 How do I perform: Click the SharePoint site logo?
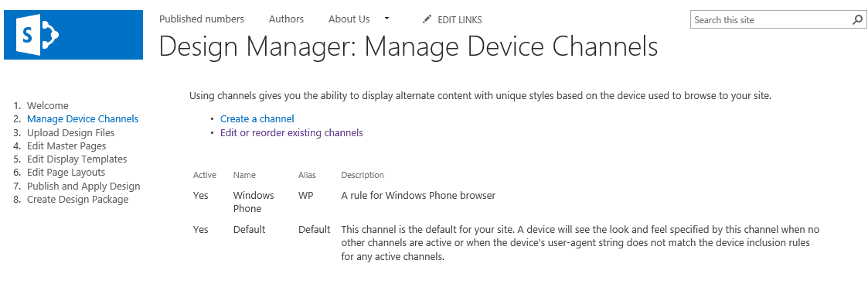click(x=73, y=35)
